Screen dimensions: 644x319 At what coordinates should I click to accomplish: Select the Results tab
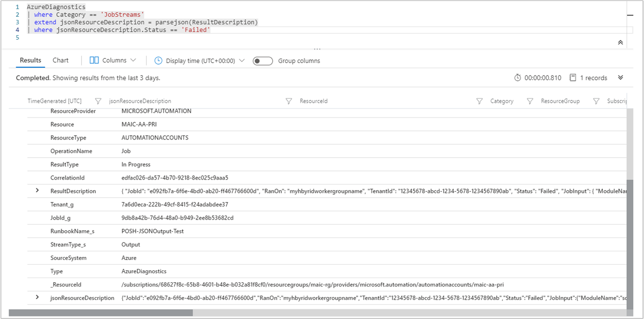point(30,60)
